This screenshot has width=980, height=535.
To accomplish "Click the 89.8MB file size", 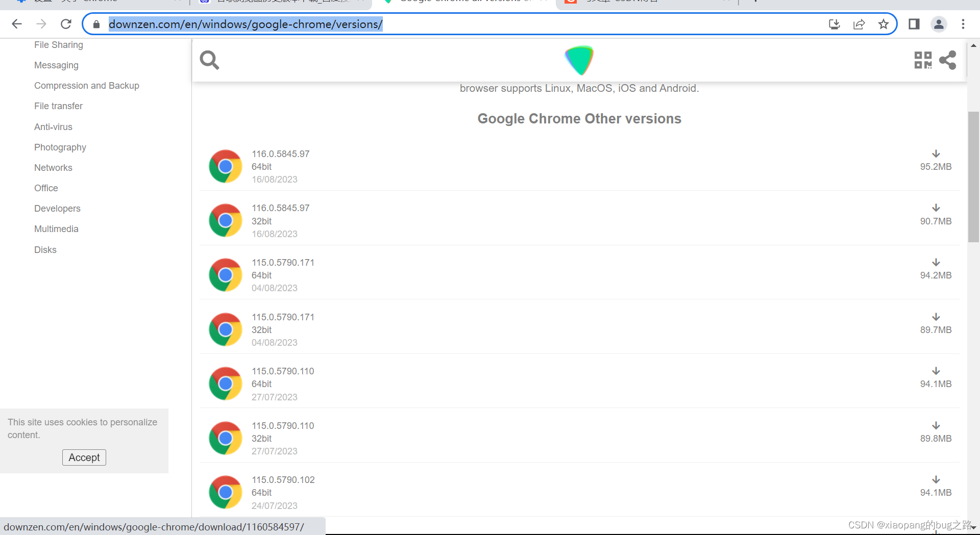I will (936, 439).
